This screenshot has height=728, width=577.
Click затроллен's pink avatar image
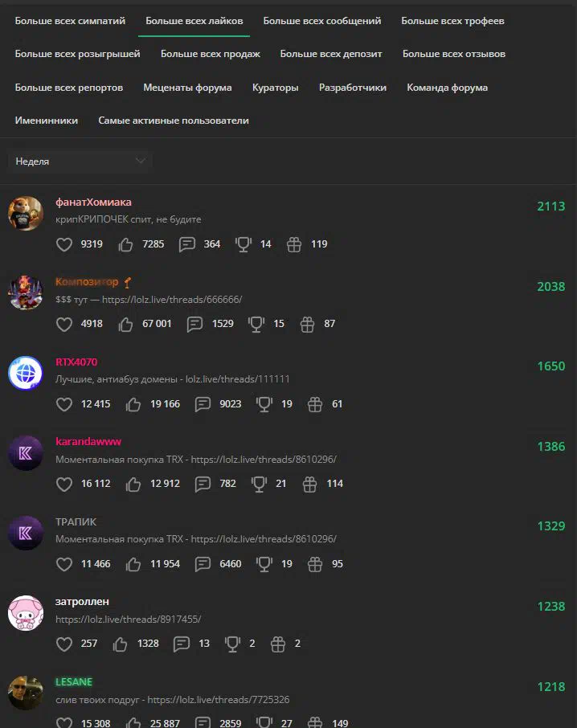click(26, 613)
